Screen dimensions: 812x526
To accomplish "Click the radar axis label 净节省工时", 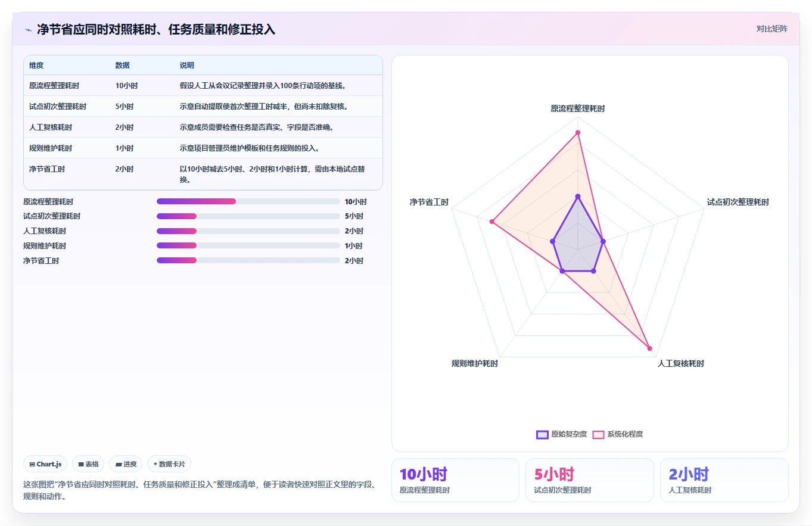I will point(429,203).
